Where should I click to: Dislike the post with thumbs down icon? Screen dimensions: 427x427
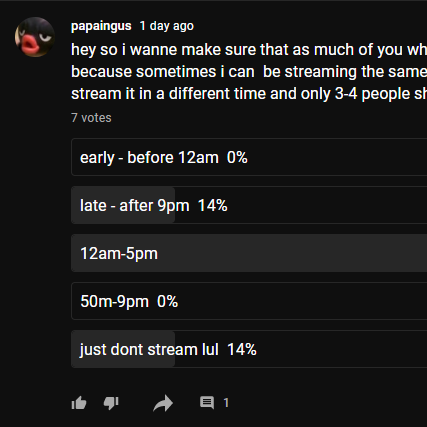pos(111,403)
